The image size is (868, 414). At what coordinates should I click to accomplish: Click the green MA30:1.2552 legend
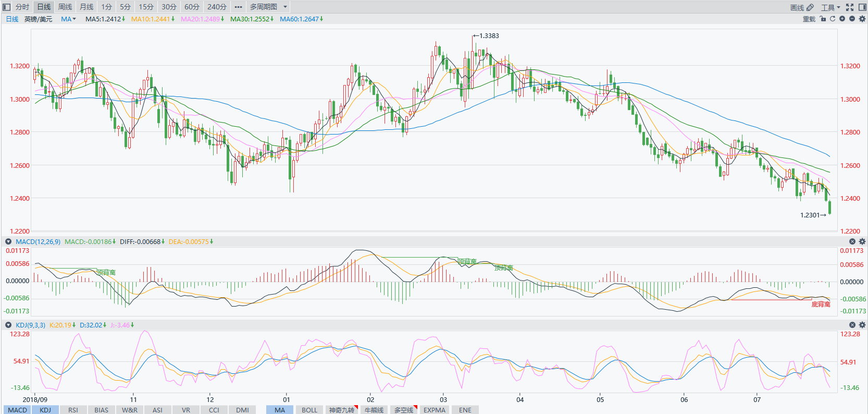point(252,19)
